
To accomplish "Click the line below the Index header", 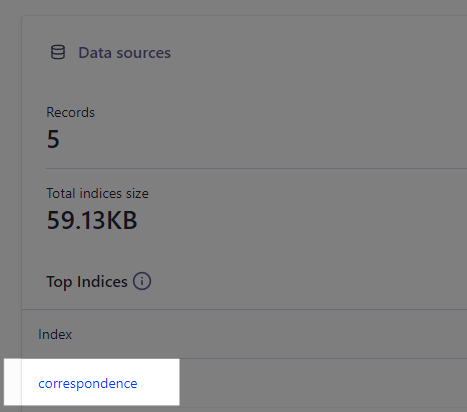I will (244, 358).
